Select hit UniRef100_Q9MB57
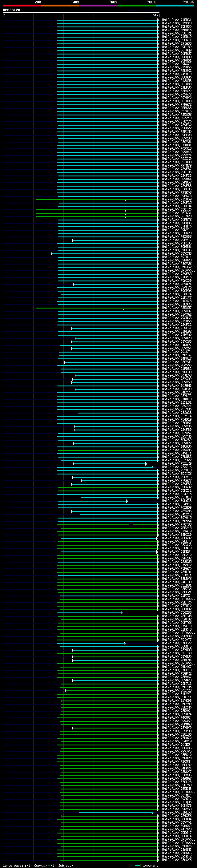The image size is (197, 868). [x=177, y=182]
